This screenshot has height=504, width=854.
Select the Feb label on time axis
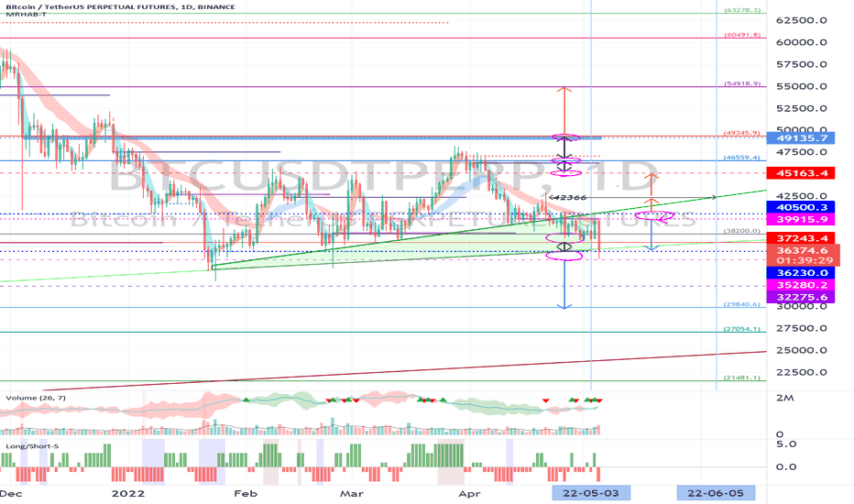(245, 493)
